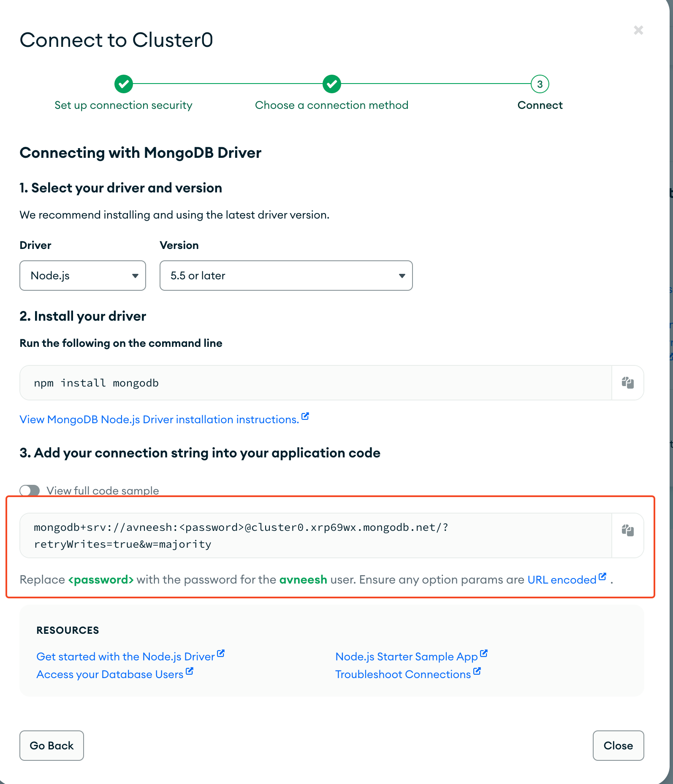The width and height of the screenshot is (673, 784).
Task: Click the step 3 circle labeled Connect
Action: [540, 84]
